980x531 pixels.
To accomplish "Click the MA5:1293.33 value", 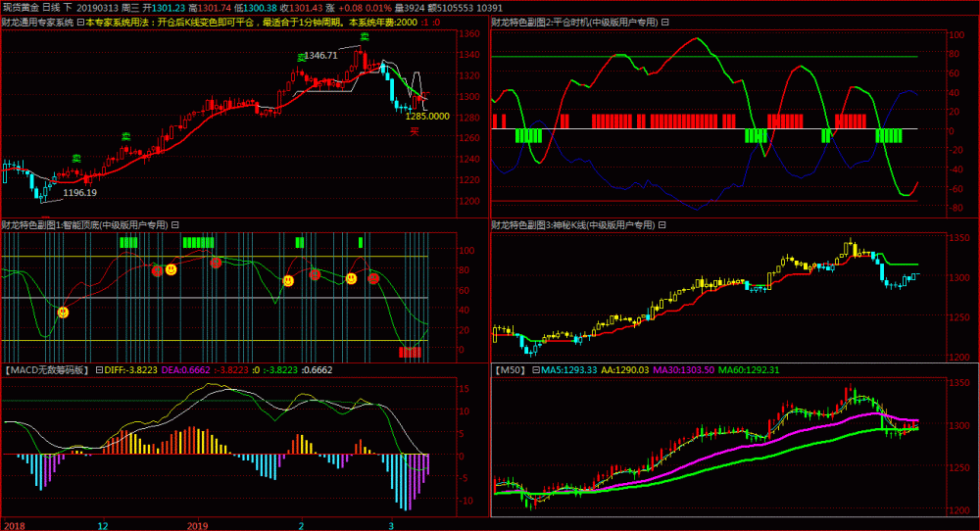I will 568,369.
